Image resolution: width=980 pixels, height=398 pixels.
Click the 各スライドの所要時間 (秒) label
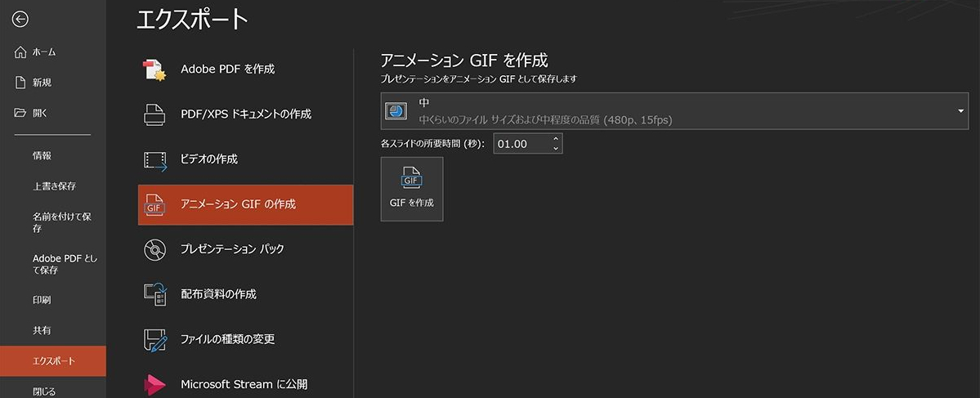(x=432, y=145)
